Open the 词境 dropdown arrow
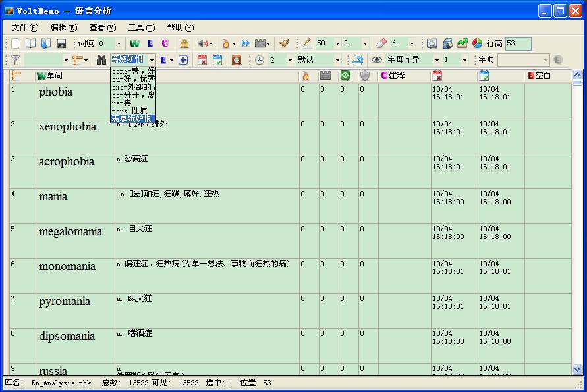 tap(119, 43)
